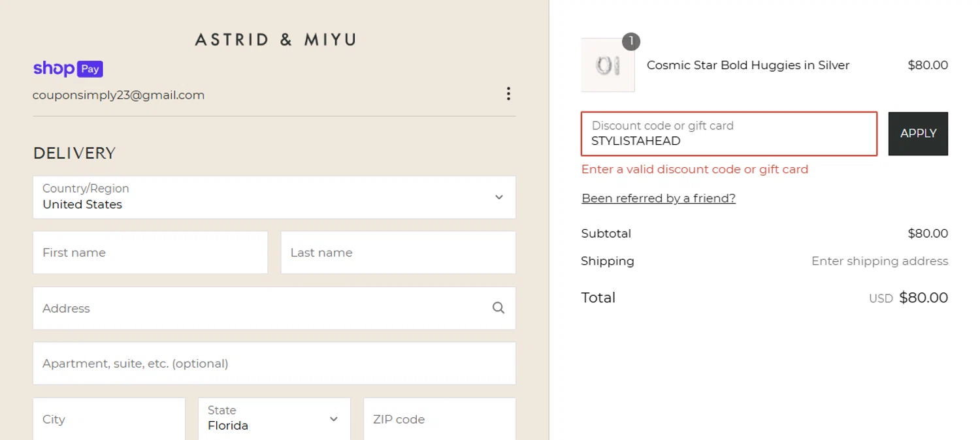Viewport: 980px width, 440px height.
Task: Click the address search magnifier icon
Action: [x=498, y=308]
